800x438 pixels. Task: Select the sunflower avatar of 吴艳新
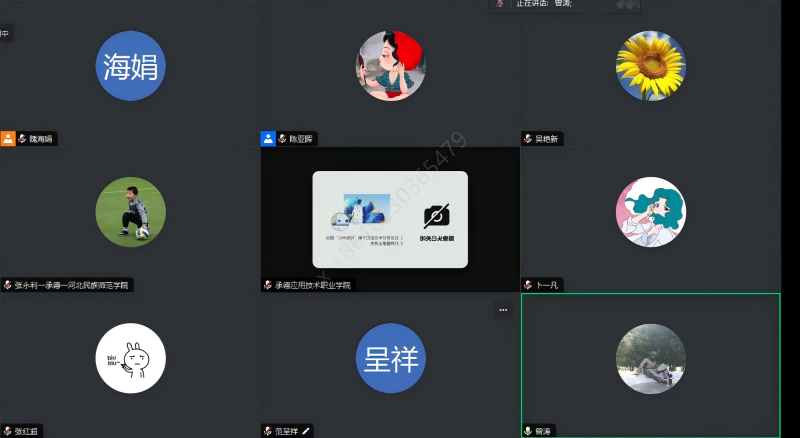[650, 66]
